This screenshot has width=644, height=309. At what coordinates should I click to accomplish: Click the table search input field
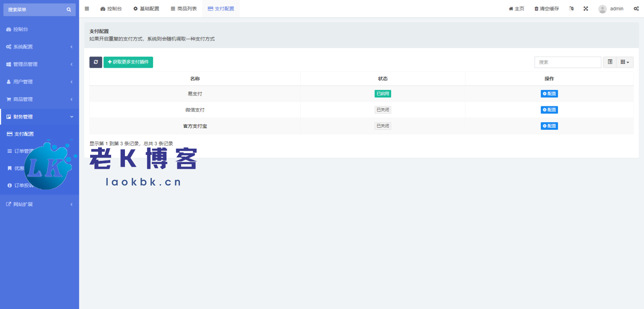click(568, 62)
